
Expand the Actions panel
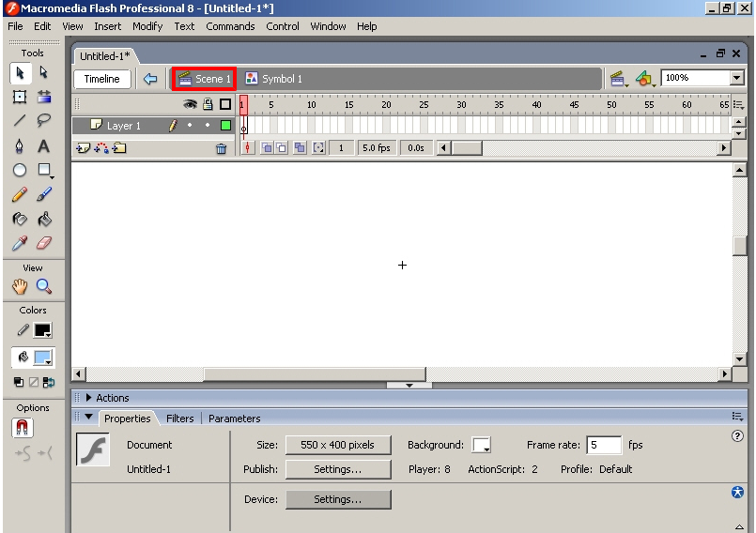tap(88, 398)
